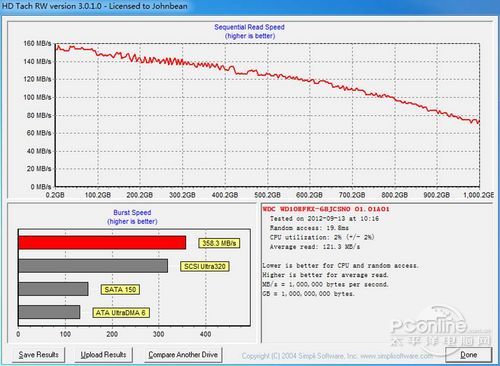Click the CPU utilization 2% line

click(x=322, y=237)
